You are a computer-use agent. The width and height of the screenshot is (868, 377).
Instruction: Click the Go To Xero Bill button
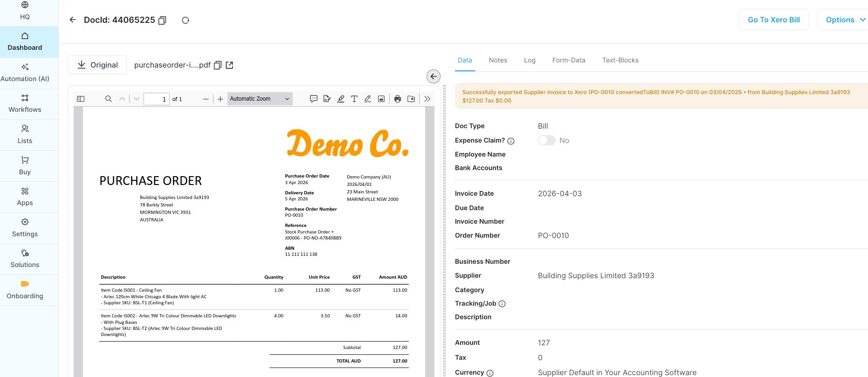point(773,20)
